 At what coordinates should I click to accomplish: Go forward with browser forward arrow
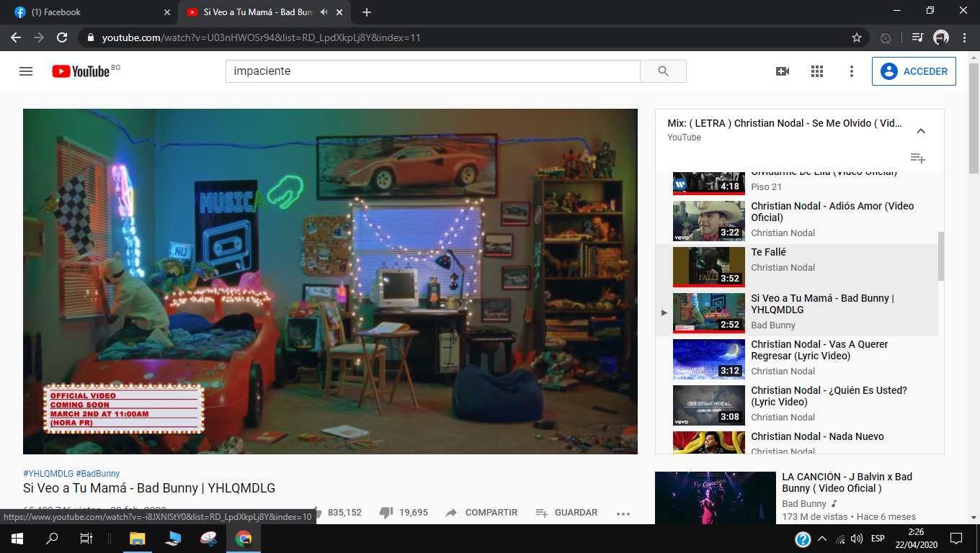click(x=39, y=37)
